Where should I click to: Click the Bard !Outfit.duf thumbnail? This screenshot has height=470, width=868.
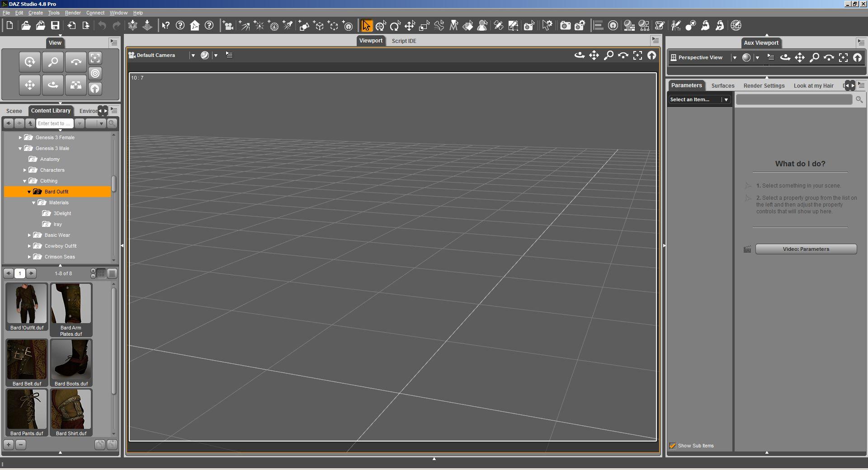[27, 307]
